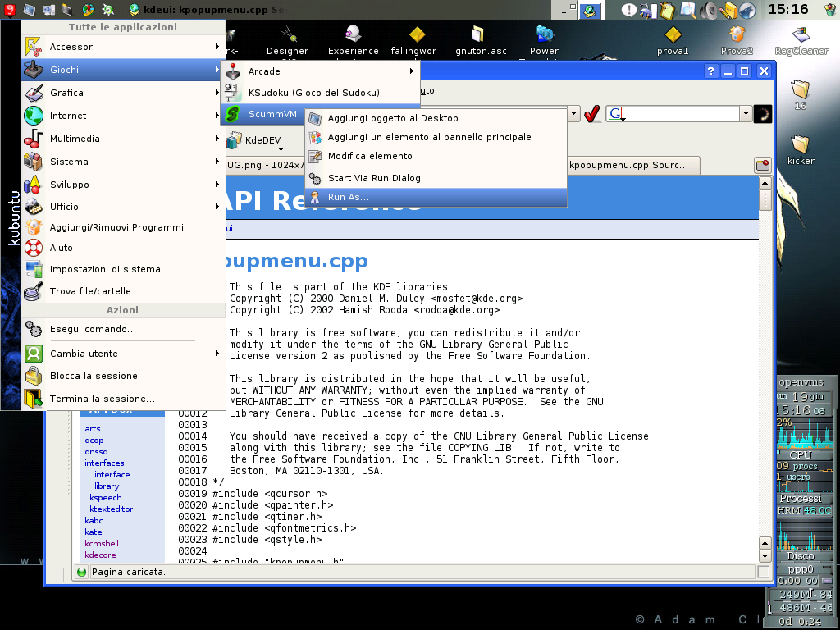Click the Modifica elemento edit icon
Screen dimensions: 840x630
pos(316,156)
